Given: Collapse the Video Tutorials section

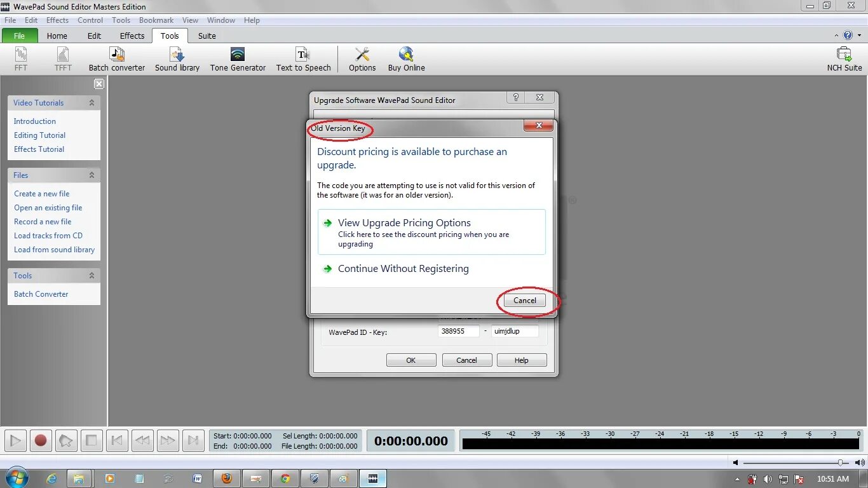Looking at the screenshot, I should [92, 102].
